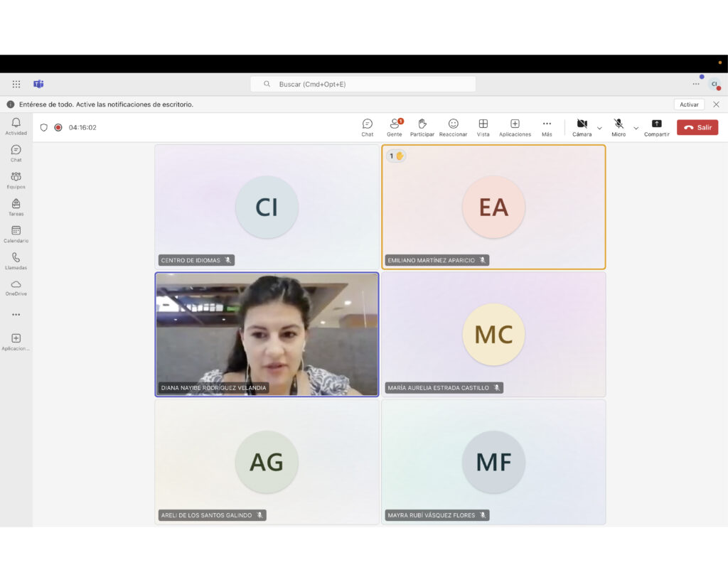Click the Buscar search field
Viewport: 728px width, 582px height.
tap(363, 84)
